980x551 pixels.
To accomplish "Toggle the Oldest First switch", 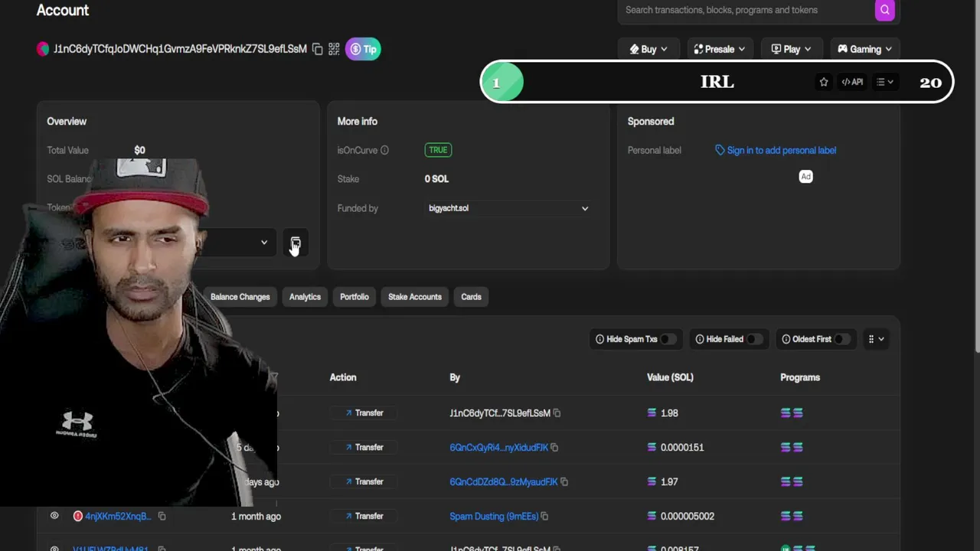I will [841, 339].
